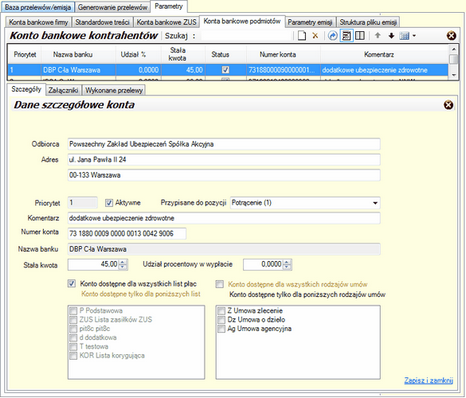Screen dimensions: 466x398
Task: Click the black move down arrow
Action: coord(391,36)
